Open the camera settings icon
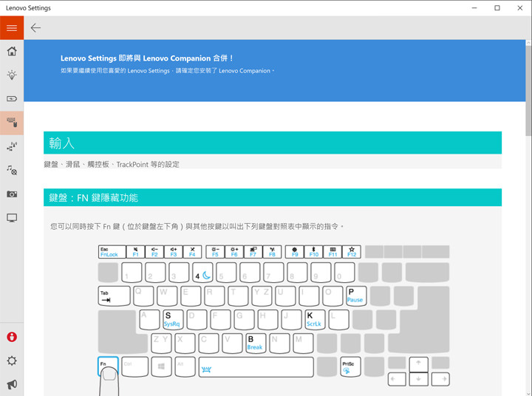The image size is (532, 396). 12,194
